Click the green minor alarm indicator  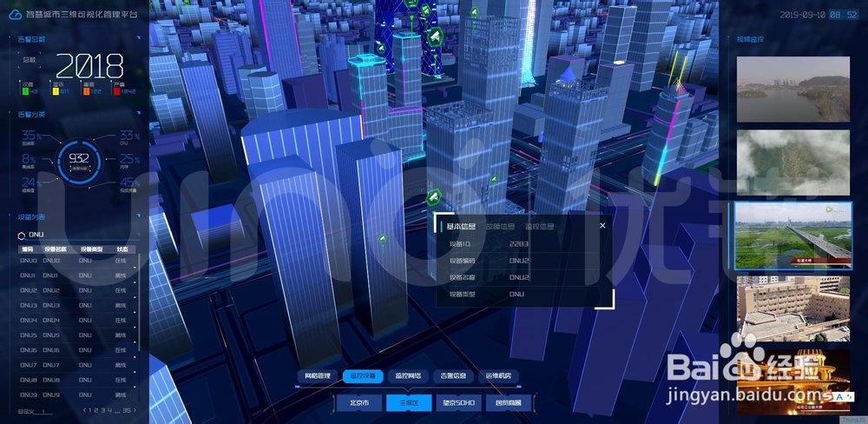pyautogui.click(x=24, y=91)
